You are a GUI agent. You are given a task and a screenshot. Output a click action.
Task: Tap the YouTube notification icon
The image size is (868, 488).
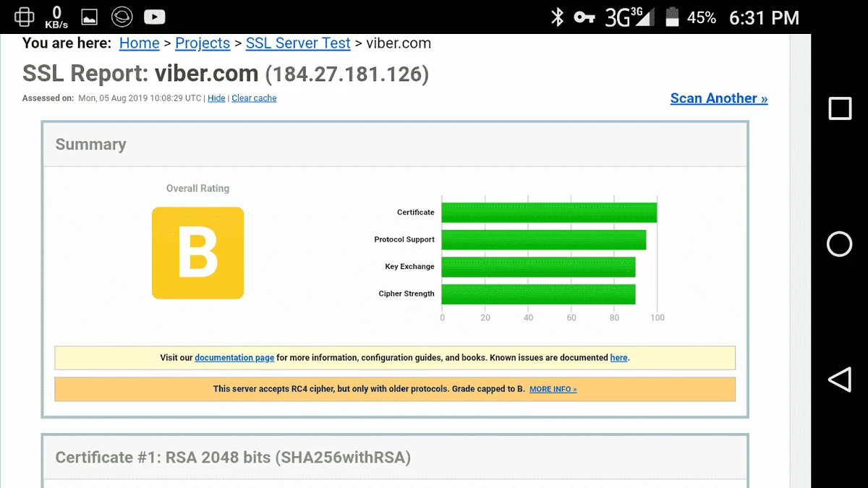pyautogui.click(x=154, y=17)
